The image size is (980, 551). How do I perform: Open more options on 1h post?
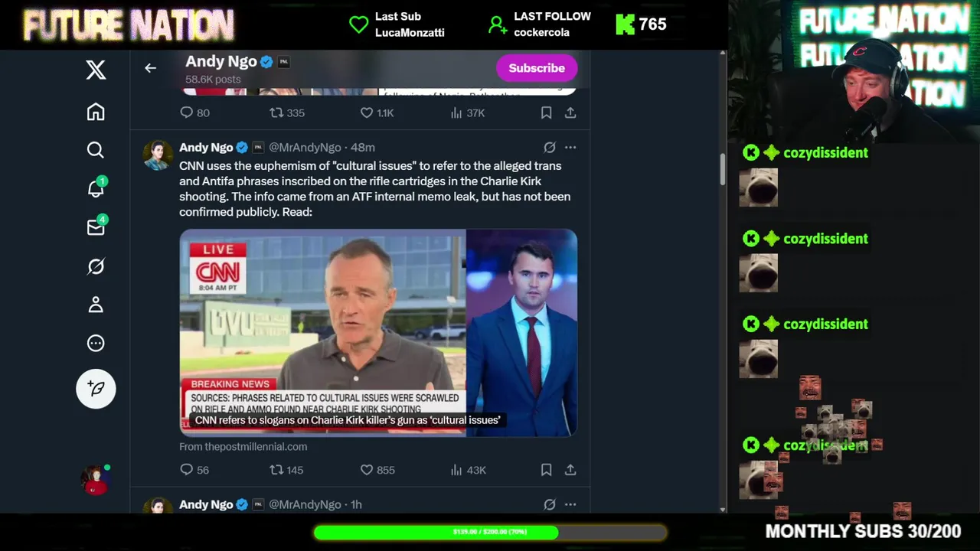570,504
